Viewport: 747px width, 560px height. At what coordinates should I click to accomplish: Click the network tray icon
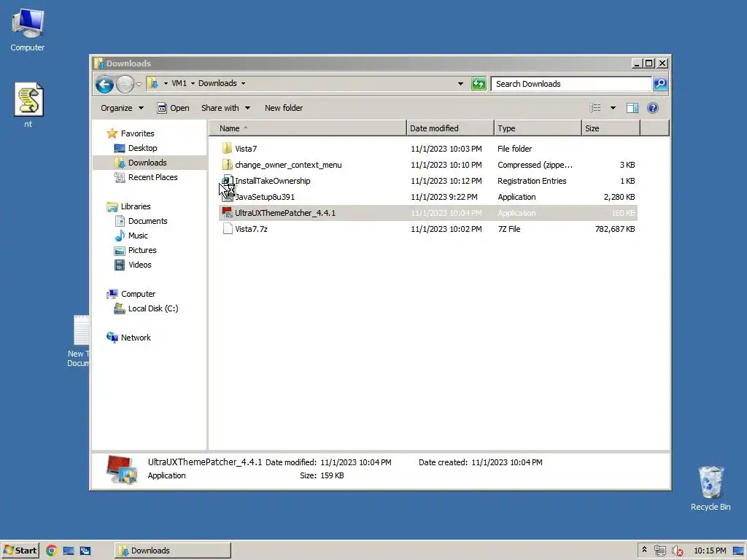659,551
